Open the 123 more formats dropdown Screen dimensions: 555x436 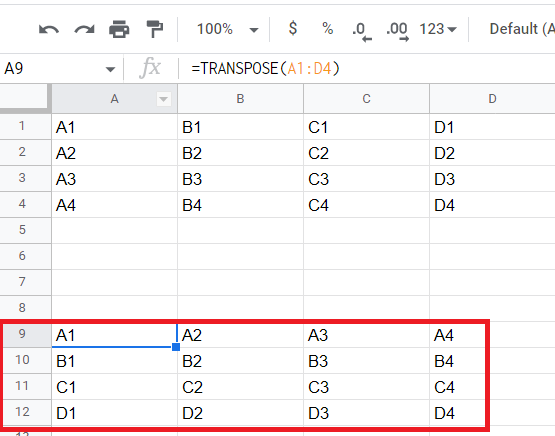click(438, 29)
